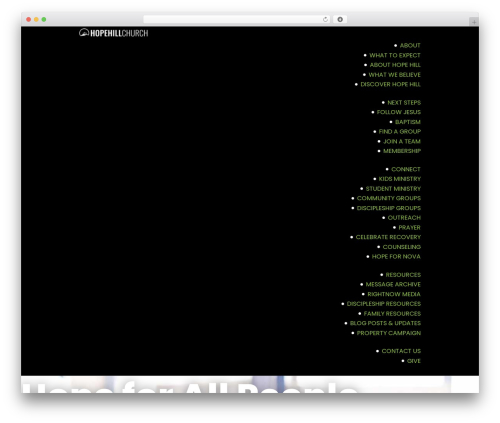
Task: Open RightNow Media link
Action: point(394,294)
